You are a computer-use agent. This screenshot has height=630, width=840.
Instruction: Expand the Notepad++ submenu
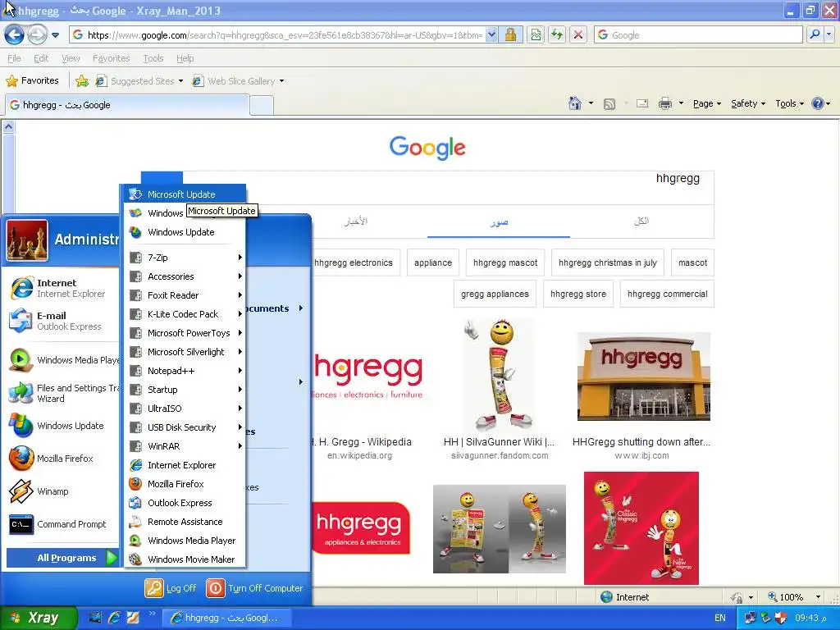point(185,371)
